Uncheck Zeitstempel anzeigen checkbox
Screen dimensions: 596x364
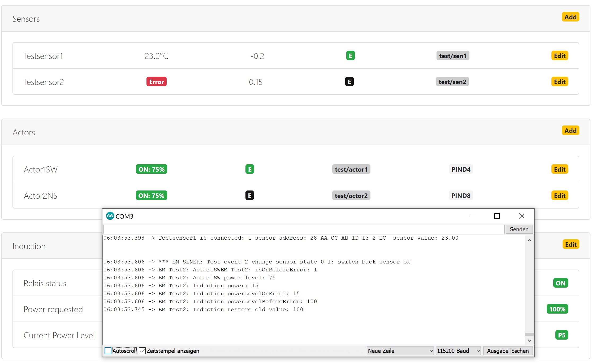tap(142, 351)
